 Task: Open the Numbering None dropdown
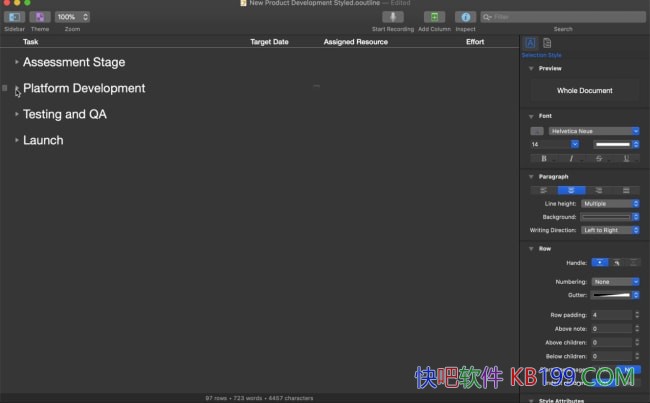point(610,282)
